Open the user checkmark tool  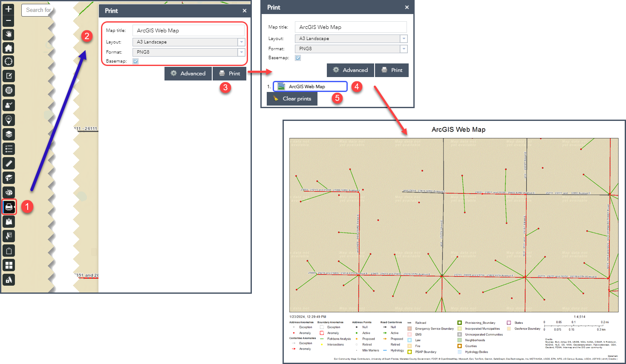pyautogui.click(x=9, y=105)
